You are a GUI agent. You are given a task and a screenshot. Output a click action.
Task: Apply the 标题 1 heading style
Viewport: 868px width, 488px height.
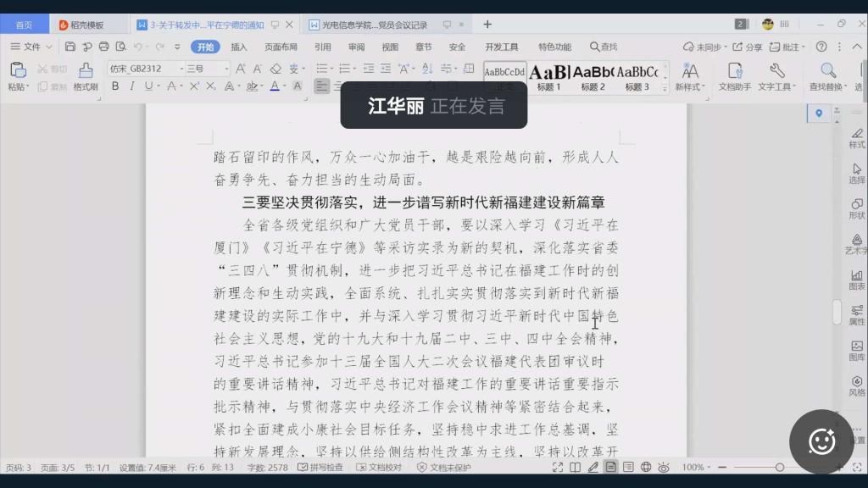point(549,75)
